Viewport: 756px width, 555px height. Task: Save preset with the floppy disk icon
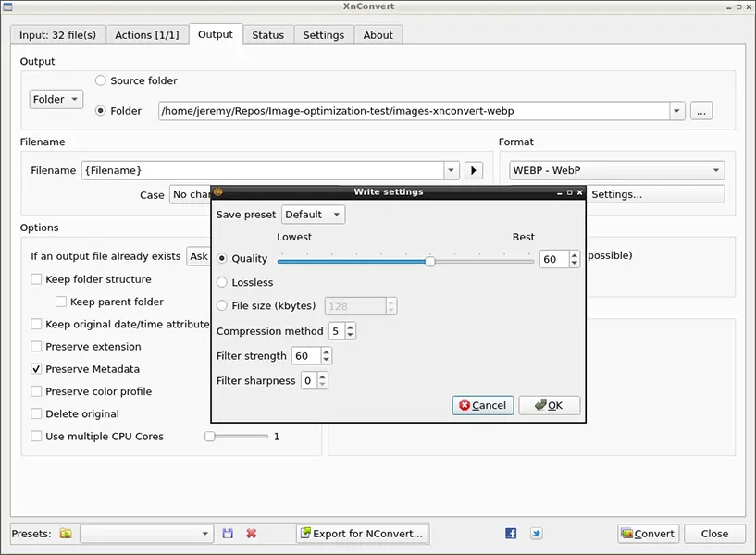pos(228,534)
